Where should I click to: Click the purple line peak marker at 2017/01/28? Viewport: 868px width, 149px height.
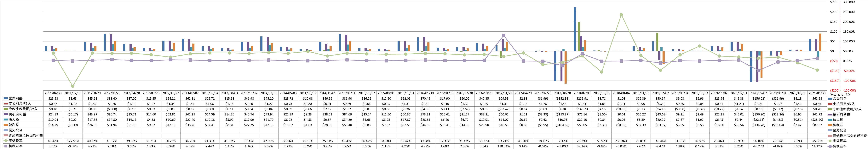pos(504,35)
